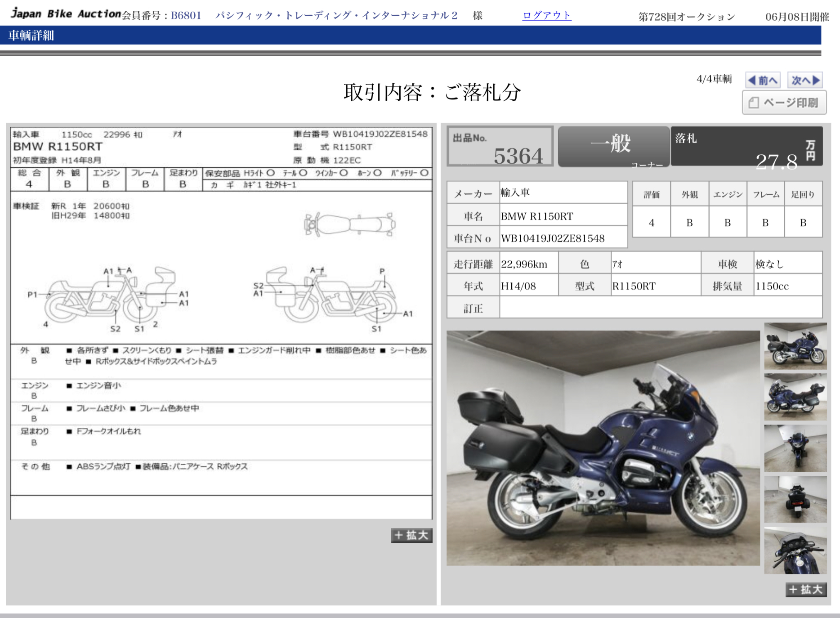Click lot number 5364 box
The image size is (840, 618).
[500, 147]
